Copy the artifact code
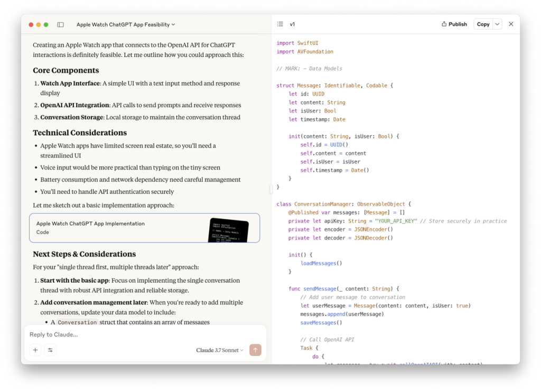Image resolution: width=541 pixels, height=392 pixels. pos(483,24)
